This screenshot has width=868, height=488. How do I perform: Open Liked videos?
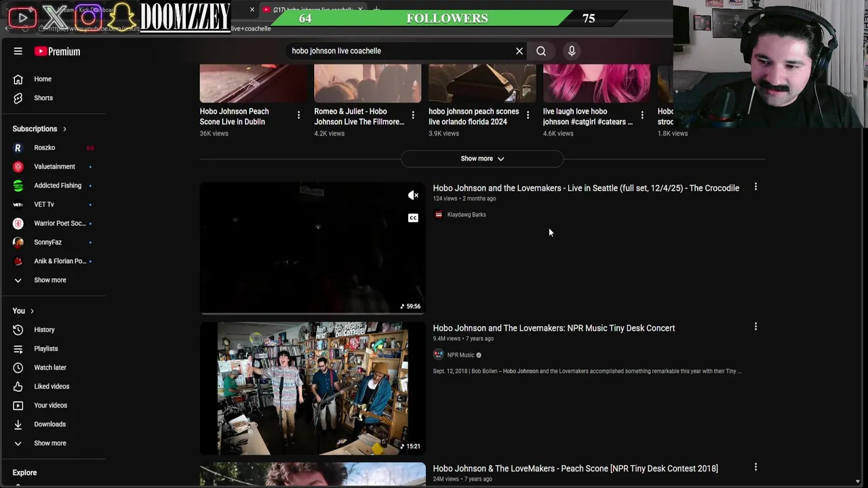point(53,387)
